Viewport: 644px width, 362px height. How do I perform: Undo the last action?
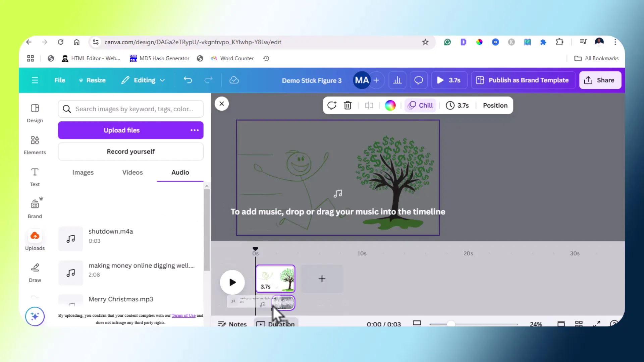188,80
